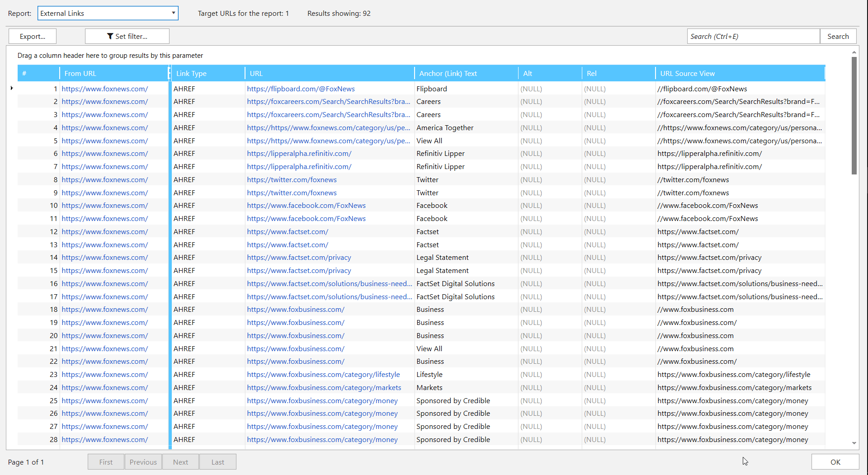
Task: Open www.factset.com link in row 12
Action: (288, 232)
